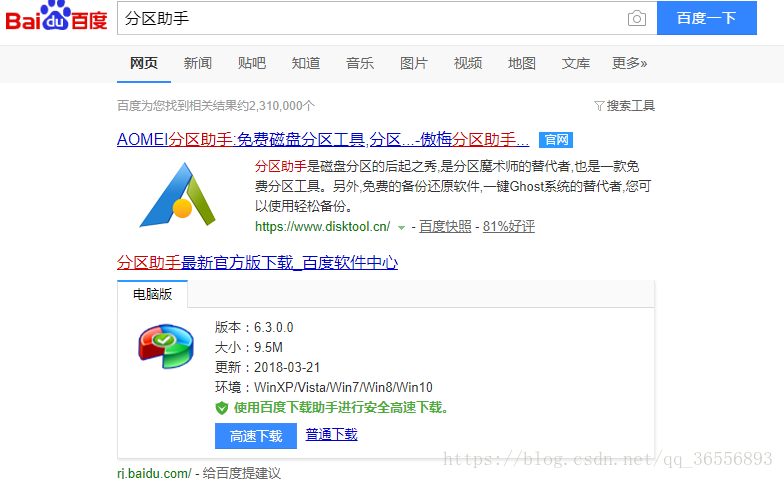This screenshot has width=784, height=479.
Task: Click the AOMEI triangle logo thumbnail
Action: (178, 196)
